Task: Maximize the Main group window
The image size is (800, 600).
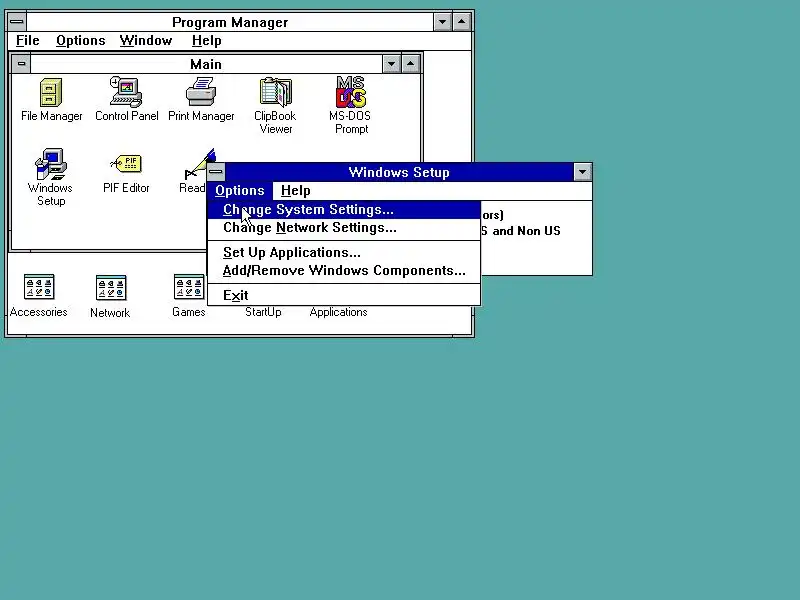Action: [x=411, y=64]
